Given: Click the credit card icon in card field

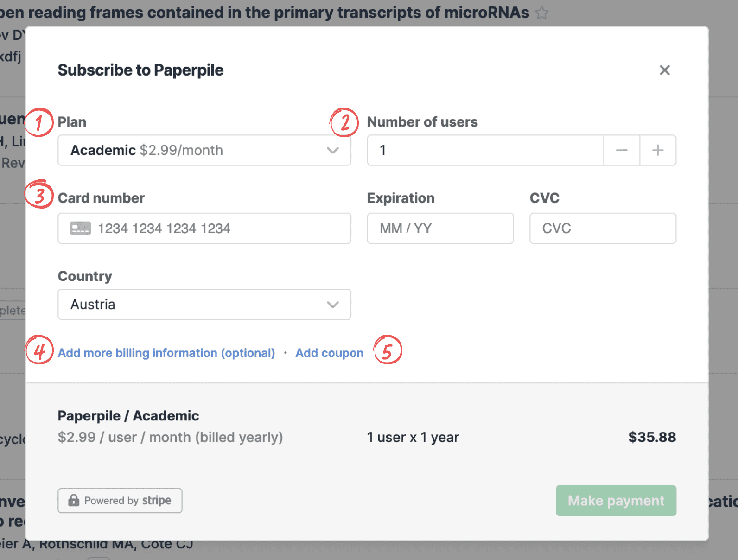Looking at the screenshot, I should [80, 229].
